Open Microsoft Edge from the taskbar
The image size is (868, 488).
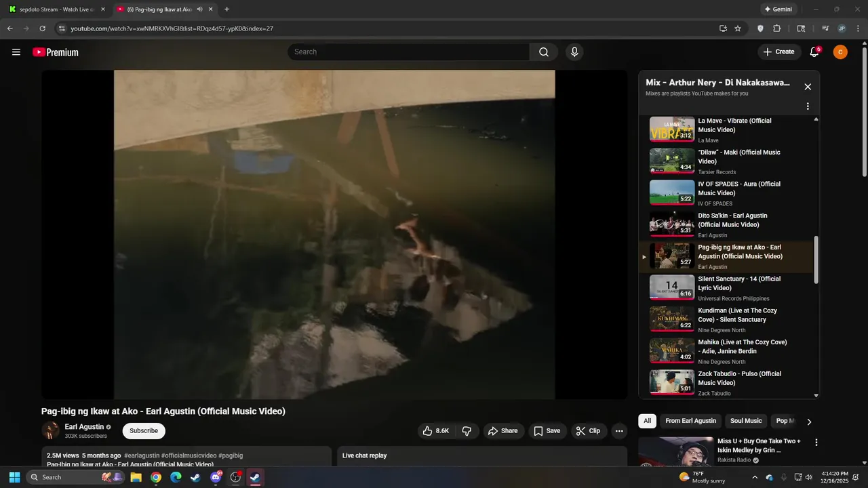coord(176,477)
